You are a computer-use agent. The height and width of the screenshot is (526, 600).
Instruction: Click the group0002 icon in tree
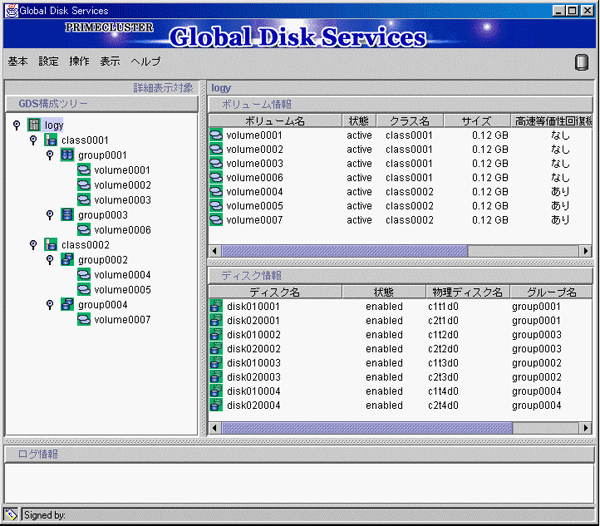coord(67,260)
